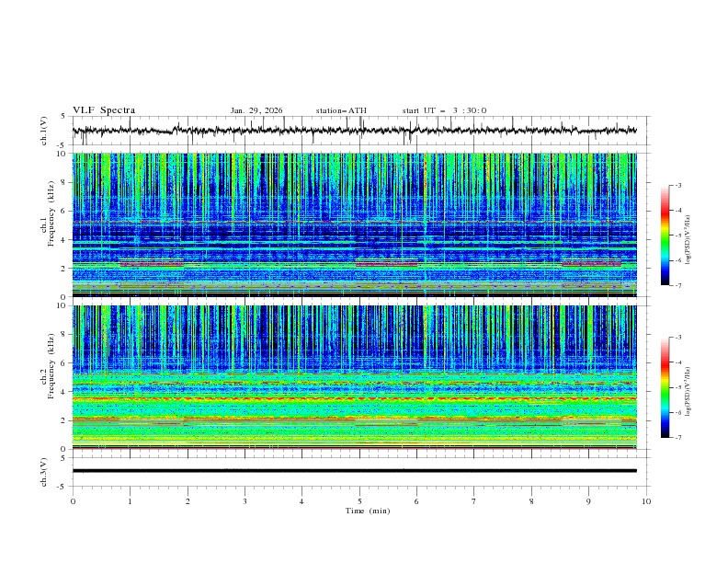Click the "2" frequency tick of ch.2

pyautogui.click(x=65, y=420)
